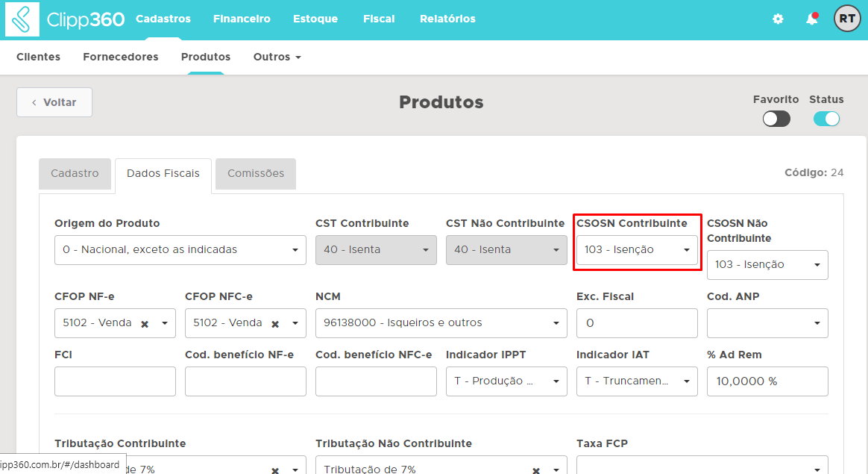Open the CSOSN Contribuinte dropdown
Image resolution: width=868 pixels, height=474 pixels.
637,250
